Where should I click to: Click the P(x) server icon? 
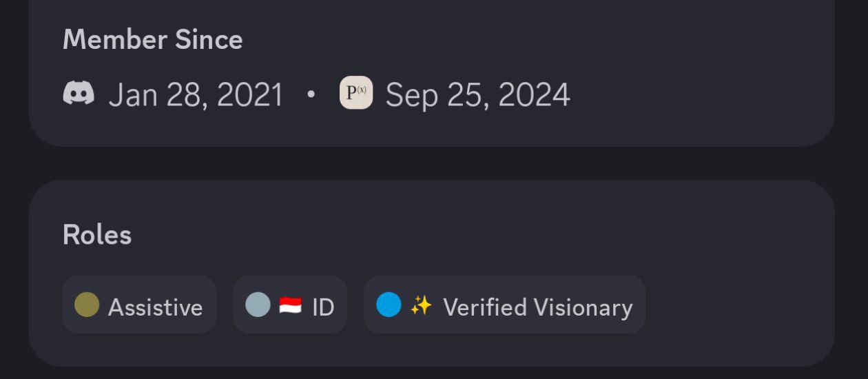[x=356, y=93]
